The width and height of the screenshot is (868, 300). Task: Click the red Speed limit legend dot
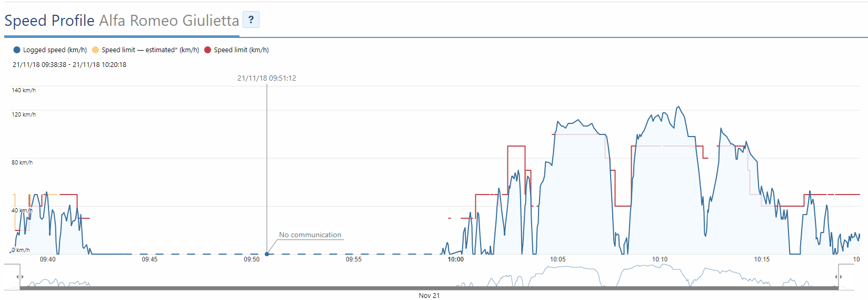pos(207,50)
